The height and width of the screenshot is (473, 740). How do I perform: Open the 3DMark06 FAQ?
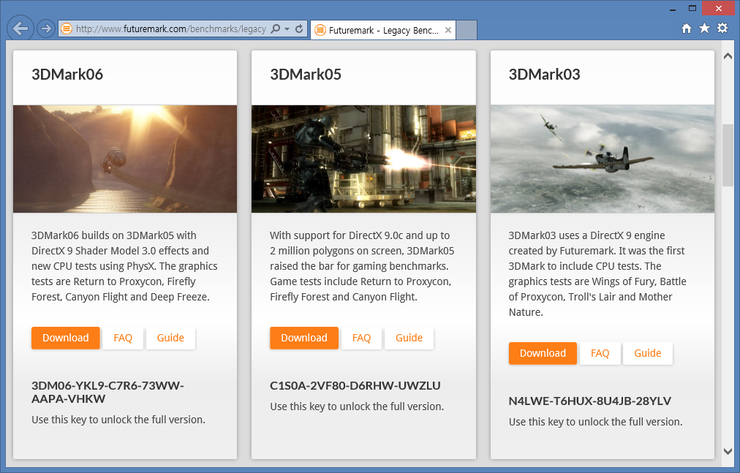point(123,338)
